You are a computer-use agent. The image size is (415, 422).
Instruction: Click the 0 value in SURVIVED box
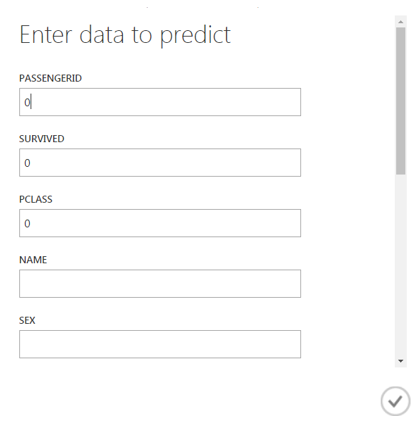click(27, 163)
